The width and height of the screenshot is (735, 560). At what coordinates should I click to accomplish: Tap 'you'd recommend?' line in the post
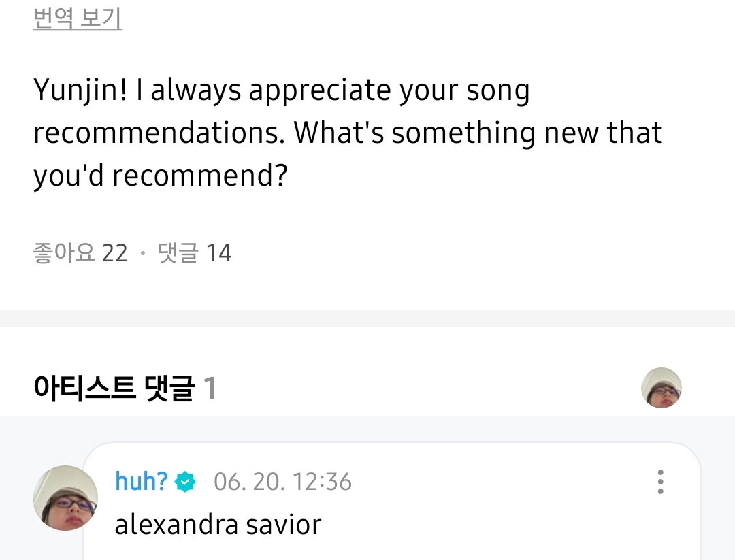(160, 176)
